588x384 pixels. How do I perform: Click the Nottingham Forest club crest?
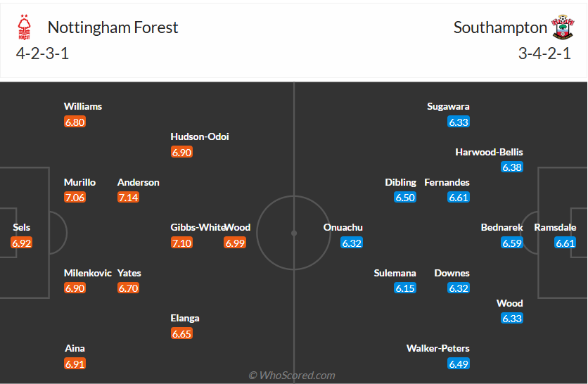point(25,27)
